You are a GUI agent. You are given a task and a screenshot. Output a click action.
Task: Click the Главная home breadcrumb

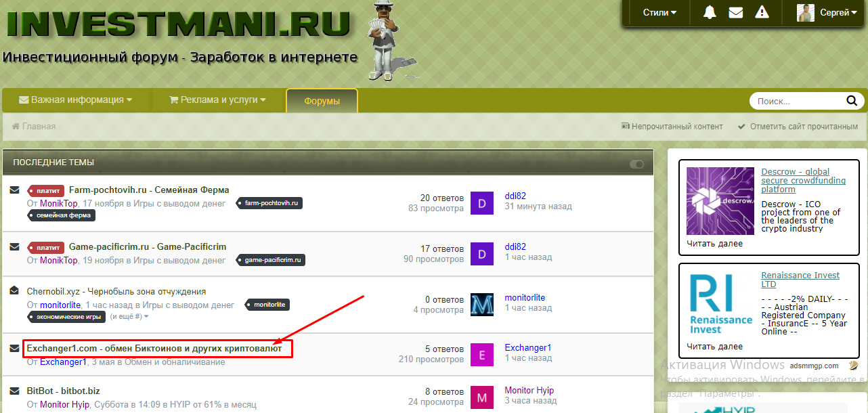click(34, 127)
